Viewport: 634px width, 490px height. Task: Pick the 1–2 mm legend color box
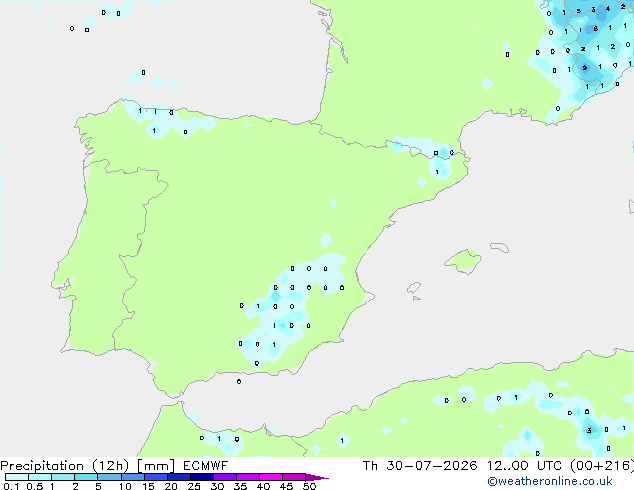coord(63,477)
